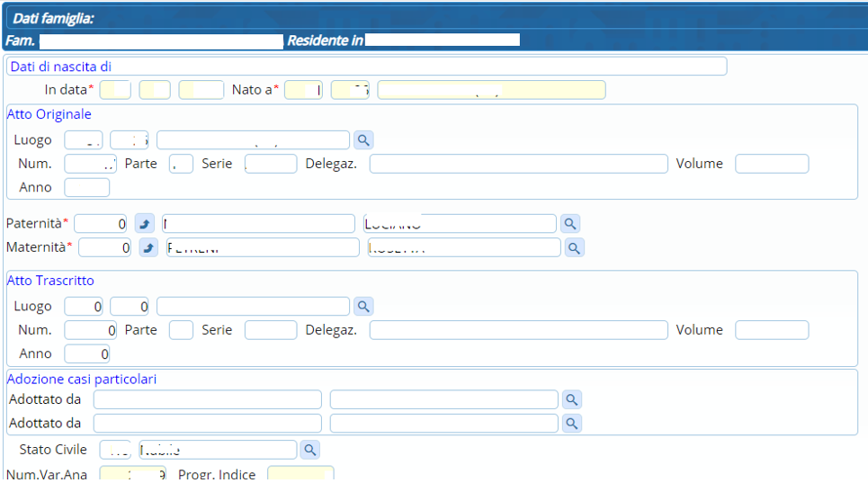Click Delegaz. field in Atto Trascritto

point(518,330)
